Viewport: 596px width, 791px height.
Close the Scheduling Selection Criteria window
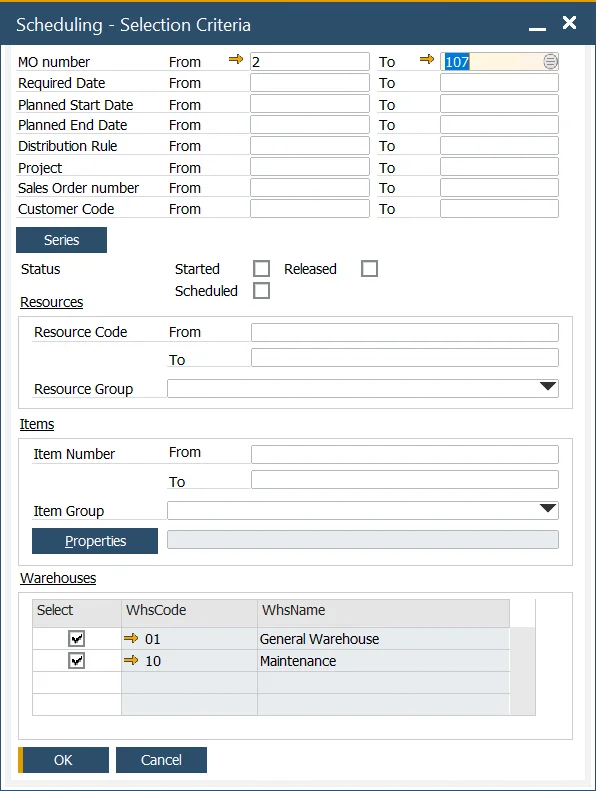[569, 22]
